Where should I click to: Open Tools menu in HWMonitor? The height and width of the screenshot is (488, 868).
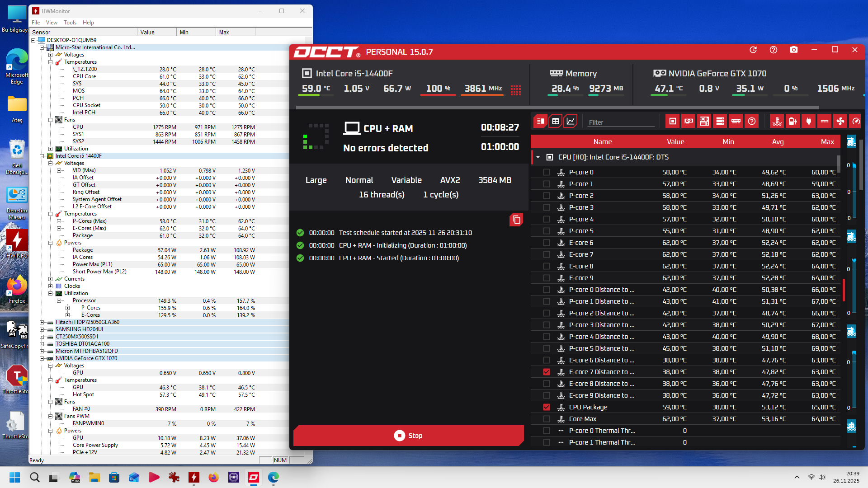(x=70, y=23)
